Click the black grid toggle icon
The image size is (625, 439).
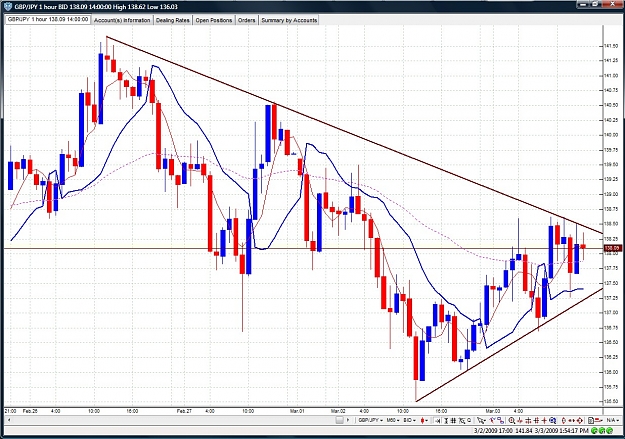(x=453, y=420)
